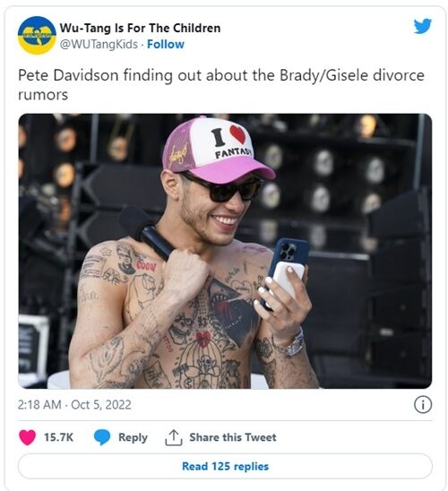Open Wu-Tang Is For The Children profile name
The image size is (448, 491).
pyautogui.click(x=140, y=28)
